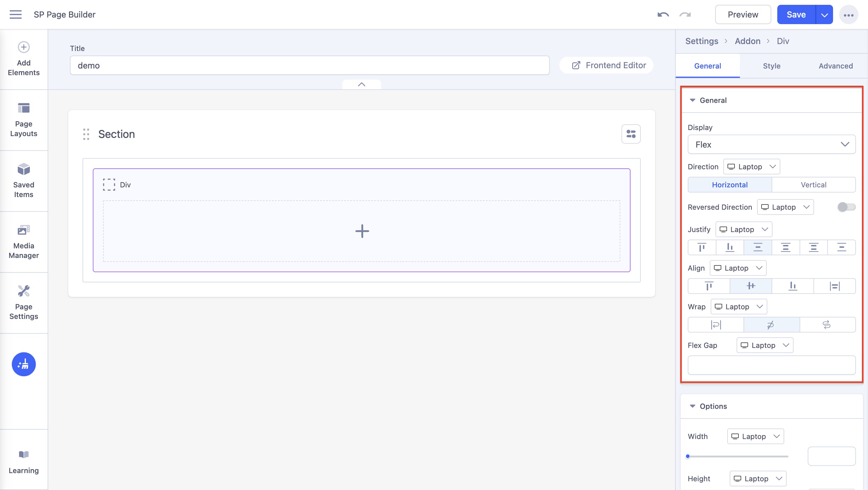Image resolution: width=868 pixels, height=490 pixels.
Task: Switch to the Style tab
Action: point(771,66)
